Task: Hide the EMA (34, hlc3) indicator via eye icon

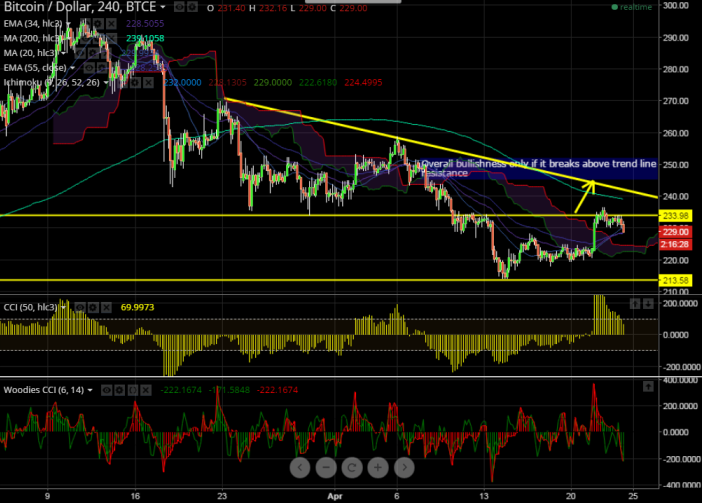Action: (85, 24)
